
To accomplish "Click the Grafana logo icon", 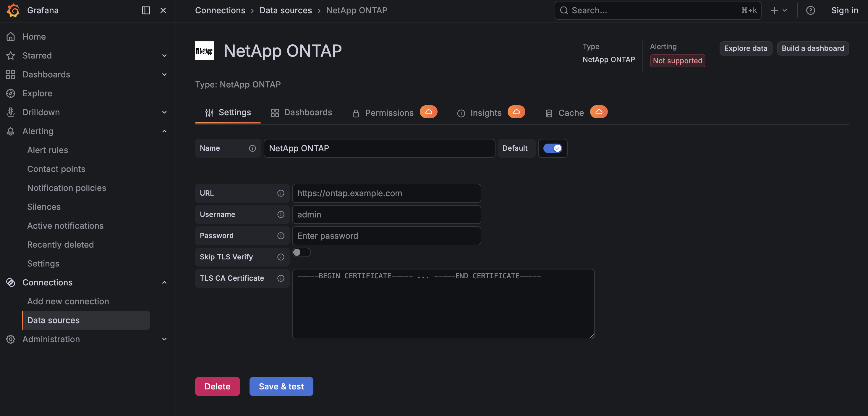I will click(x=13, y=10).
